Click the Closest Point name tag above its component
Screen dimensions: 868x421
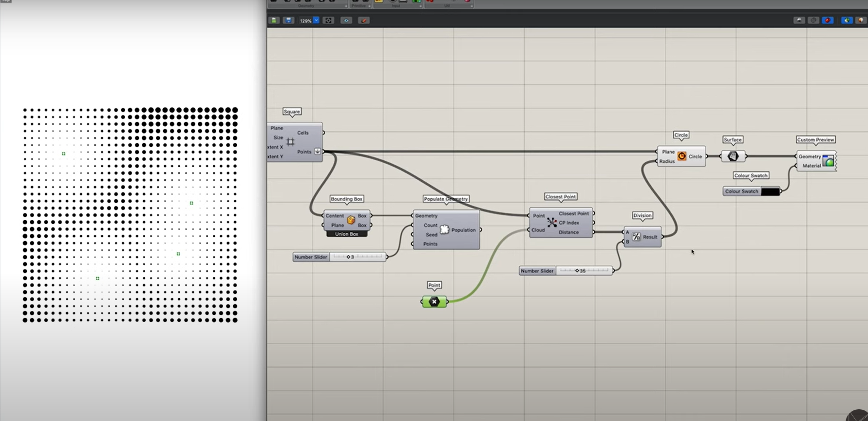click(561, 197)
